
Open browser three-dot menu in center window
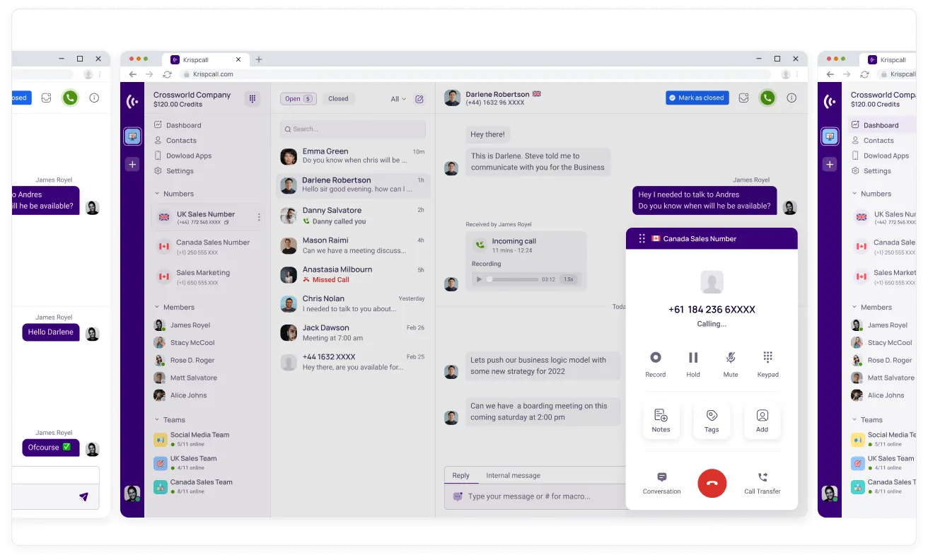pos(797,74)
